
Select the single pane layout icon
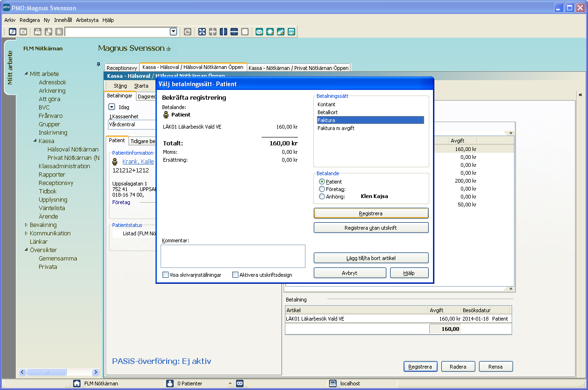pos(245,32)
